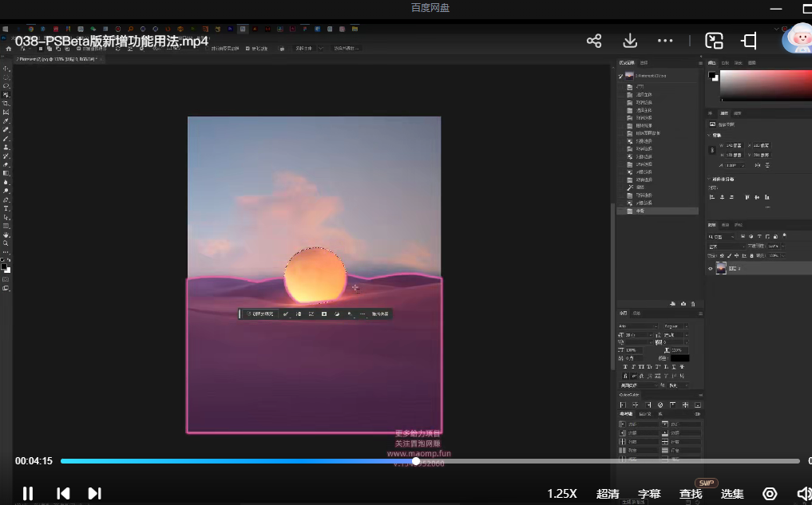
Task: Select the Crop tool
Action: click(x=6, y=104)
